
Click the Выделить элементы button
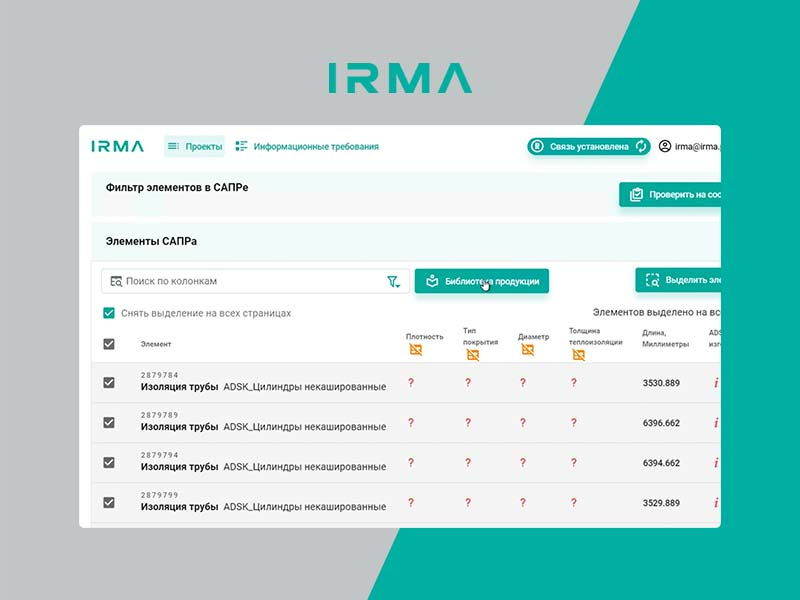pyautogui.click(x=678, y=280)
